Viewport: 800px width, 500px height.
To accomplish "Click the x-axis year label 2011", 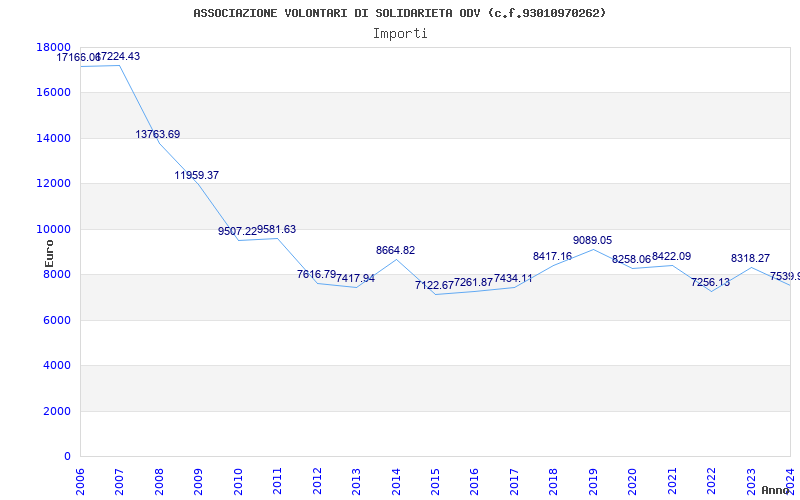I will point(277,481).
